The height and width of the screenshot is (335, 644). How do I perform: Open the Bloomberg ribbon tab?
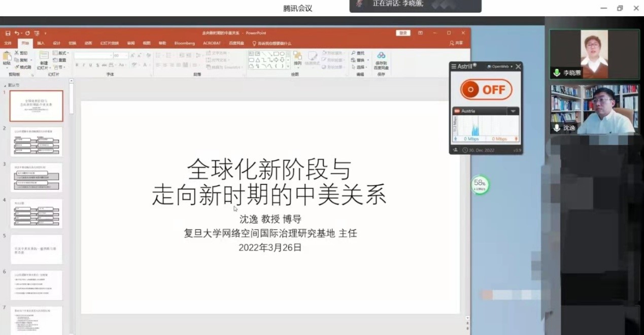click(184, 43)
